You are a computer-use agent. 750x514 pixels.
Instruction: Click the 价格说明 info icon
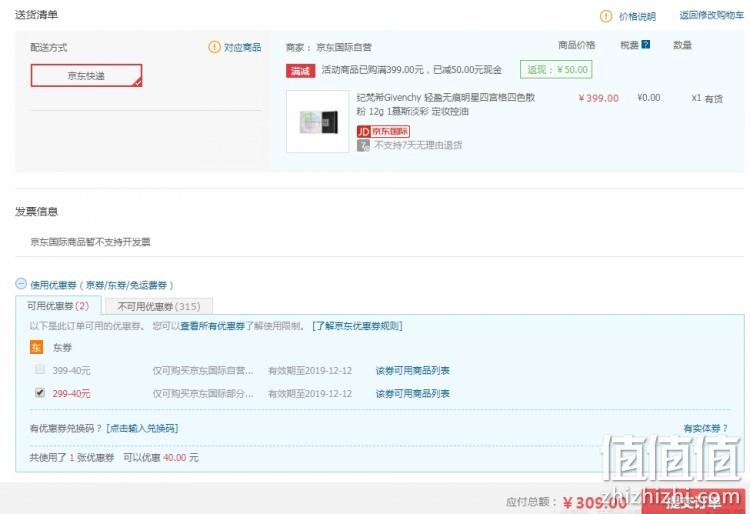click(x=606, y=16)
